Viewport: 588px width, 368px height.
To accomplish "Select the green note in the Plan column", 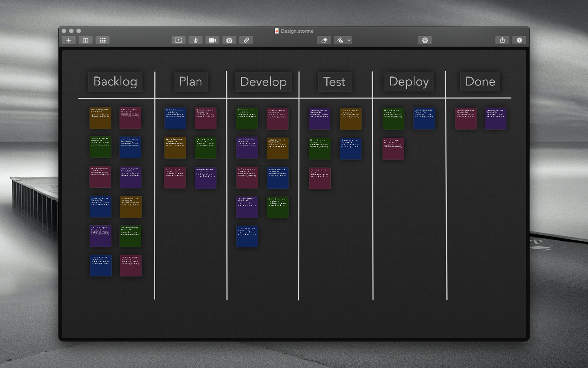I will 206,148.
